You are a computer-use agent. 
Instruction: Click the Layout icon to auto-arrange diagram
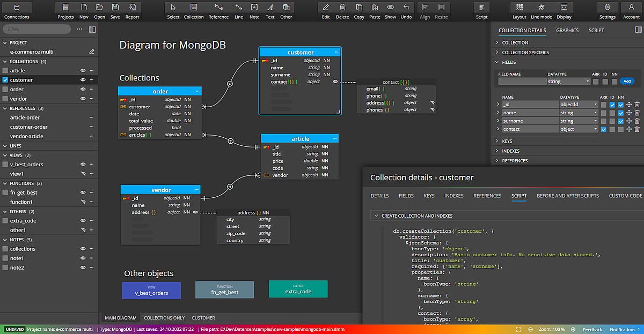pyautogui.click(x=519, y=8)
